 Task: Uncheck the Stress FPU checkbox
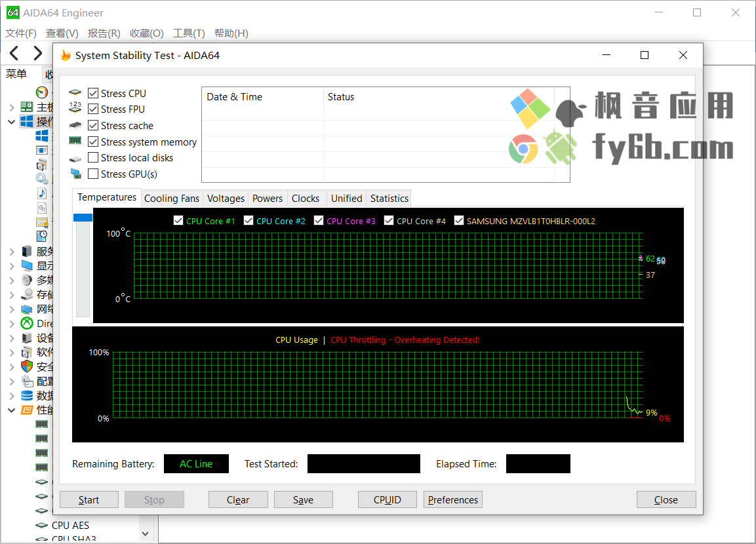93,109
